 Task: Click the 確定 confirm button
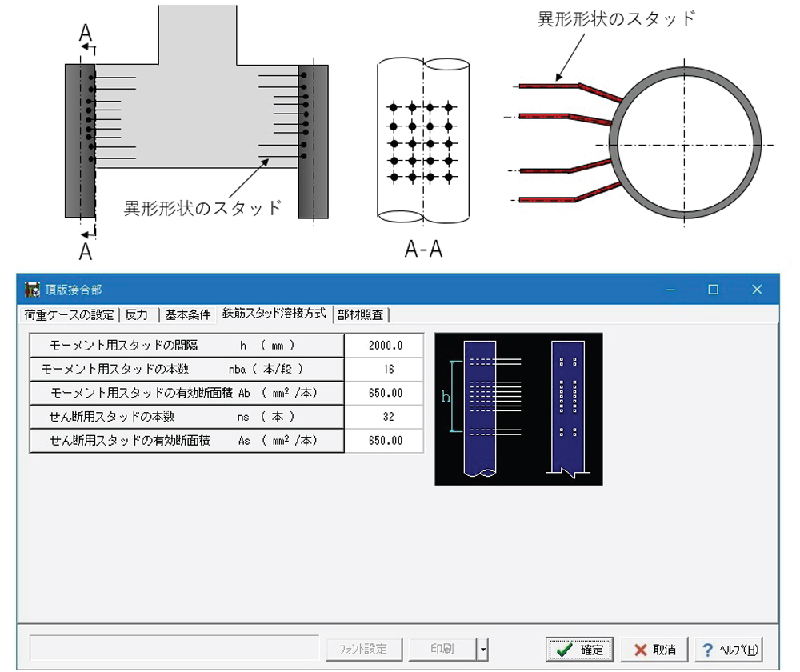click(579, 650)
